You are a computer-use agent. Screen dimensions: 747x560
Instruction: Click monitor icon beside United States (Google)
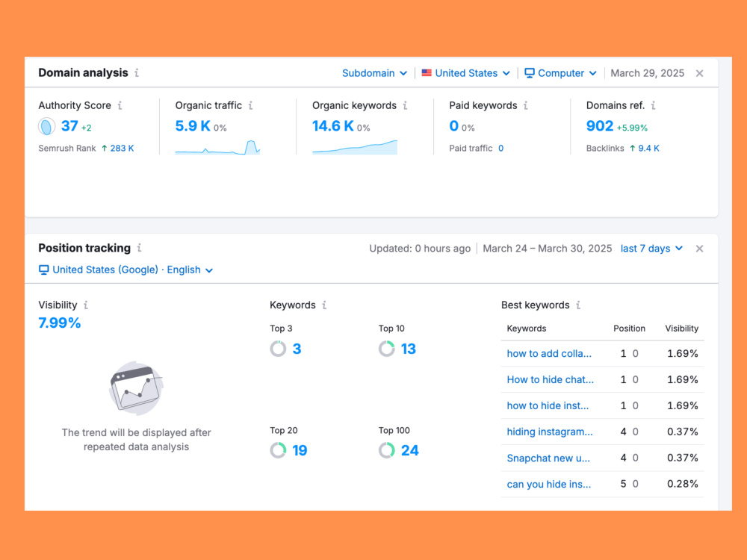[x=44, y=270]
